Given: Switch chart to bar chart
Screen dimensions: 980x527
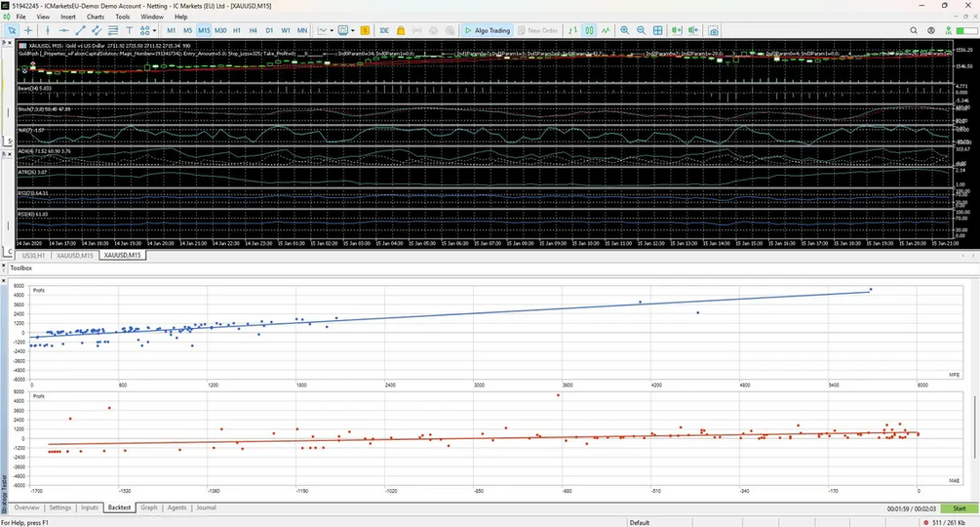Looking at the screenshot, I should (x=572, y=30).
